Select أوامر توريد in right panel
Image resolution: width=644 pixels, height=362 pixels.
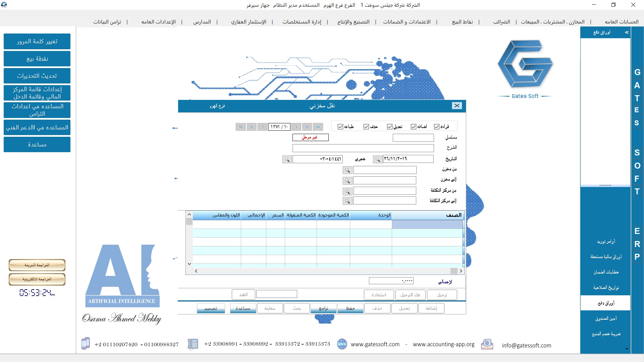pos(606,241)
